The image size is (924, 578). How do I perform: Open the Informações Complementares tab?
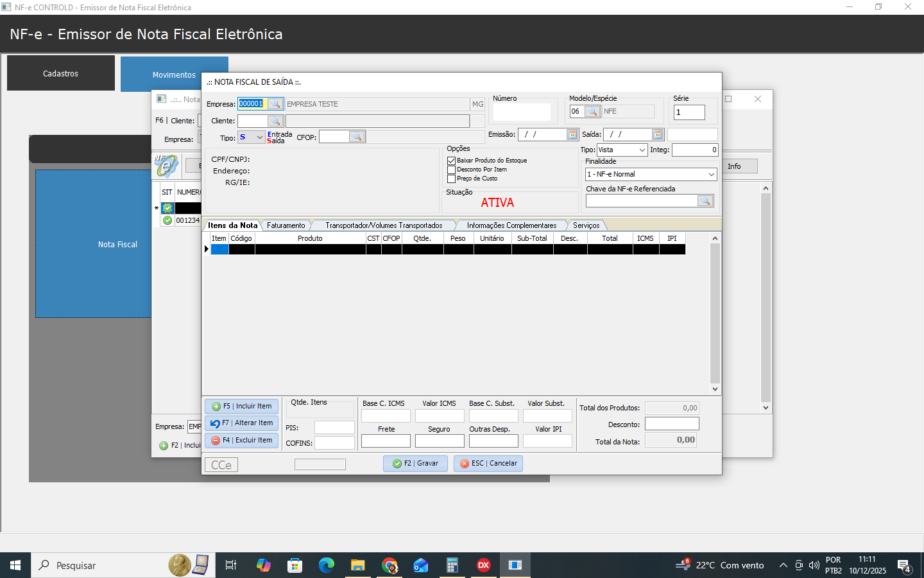[511, 225]
